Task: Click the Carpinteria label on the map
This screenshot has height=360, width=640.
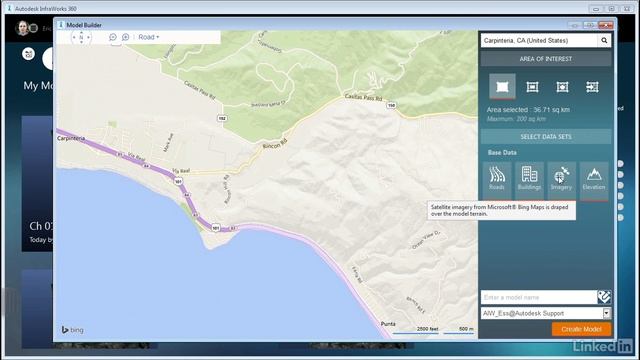Action: [x=71, y=138]
